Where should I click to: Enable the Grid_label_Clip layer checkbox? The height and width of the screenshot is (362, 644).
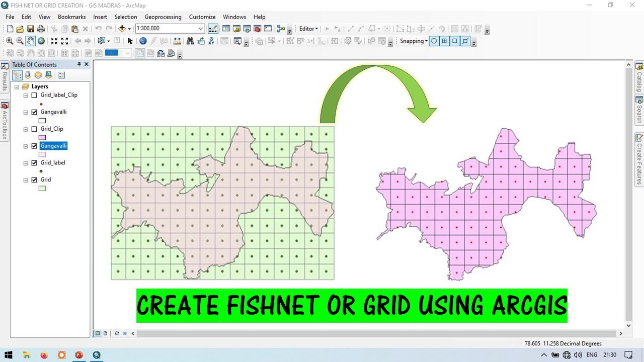coord(34,95)
